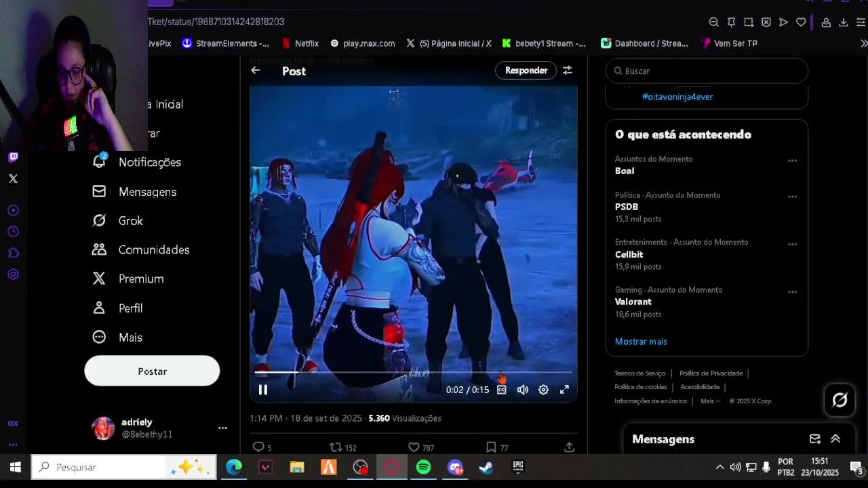868x488 pixels.
Task: Click zoom out icon in address bar
Action: (713, 22)
